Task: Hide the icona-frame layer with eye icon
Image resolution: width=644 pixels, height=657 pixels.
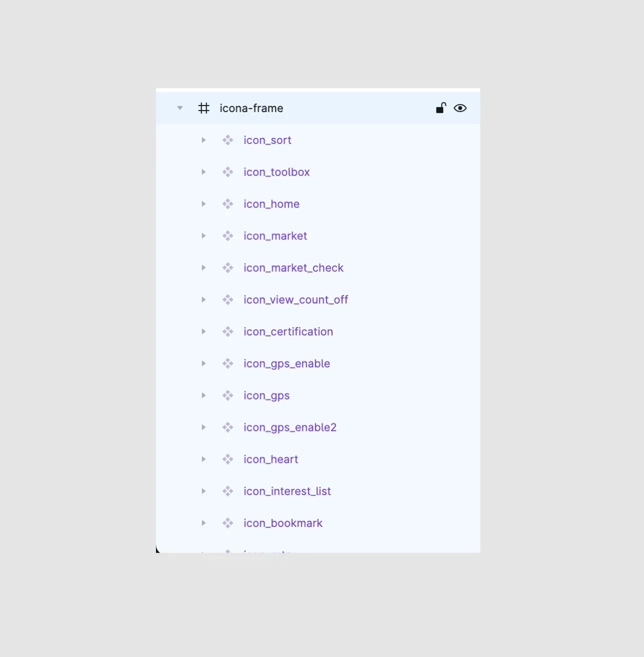Action: [460, 108]
